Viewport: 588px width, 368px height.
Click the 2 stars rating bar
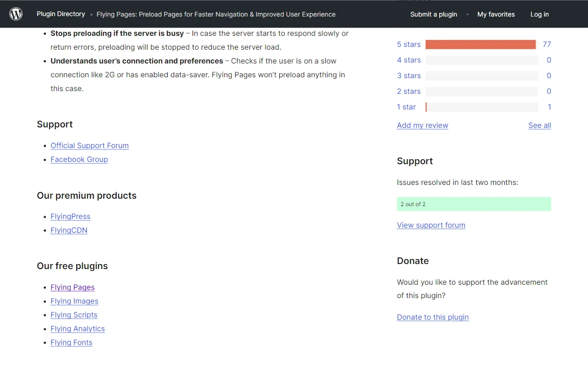[x=481, y=91]
